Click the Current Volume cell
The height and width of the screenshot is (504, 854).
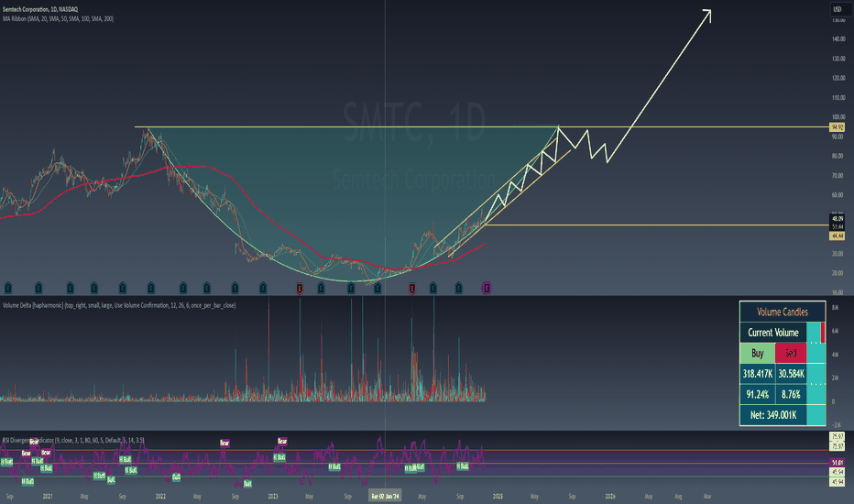772,333
